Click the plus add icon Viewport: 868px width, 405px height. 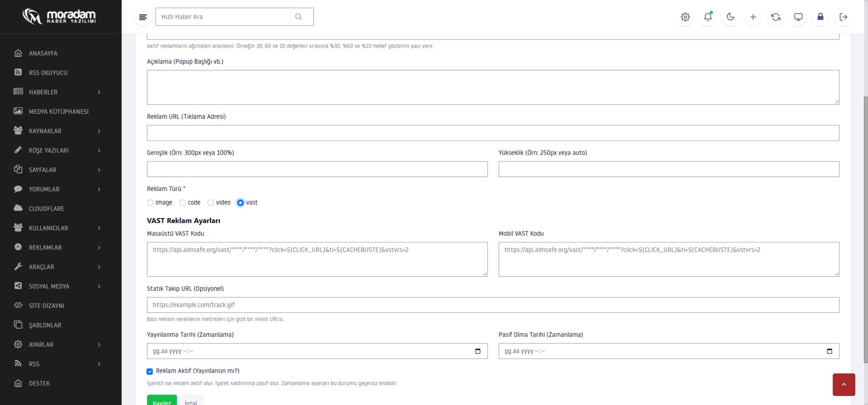point(753,17)
